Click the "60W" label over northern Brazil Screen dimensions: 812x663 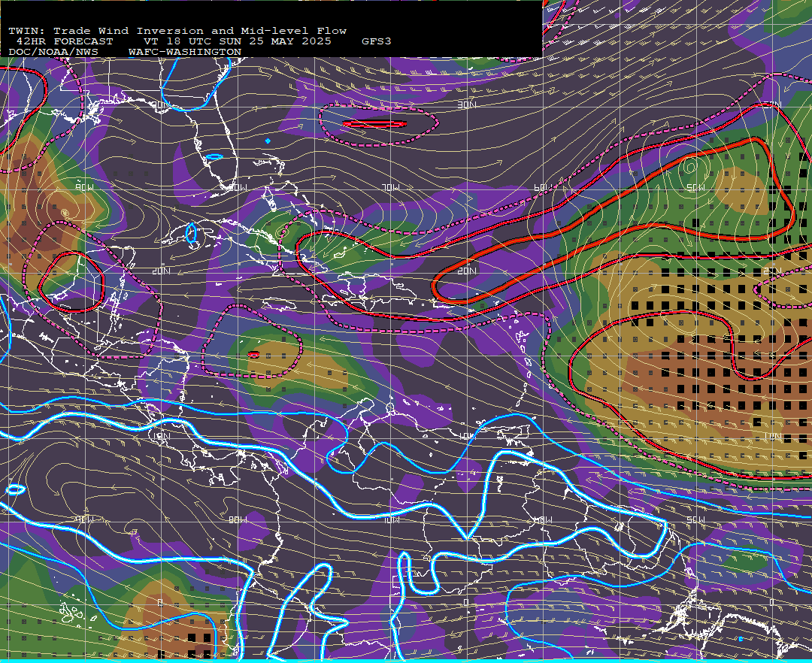coord(543,519)
